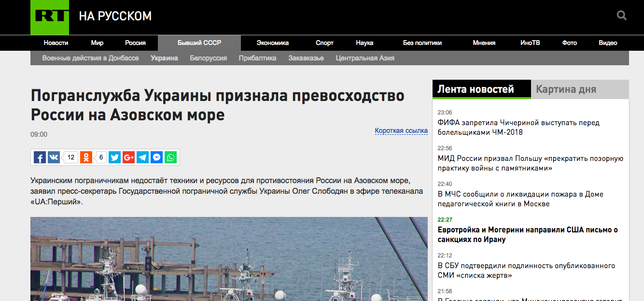
Task: Click the 22:40 news timestamp
Action: [x=445, y=184]
